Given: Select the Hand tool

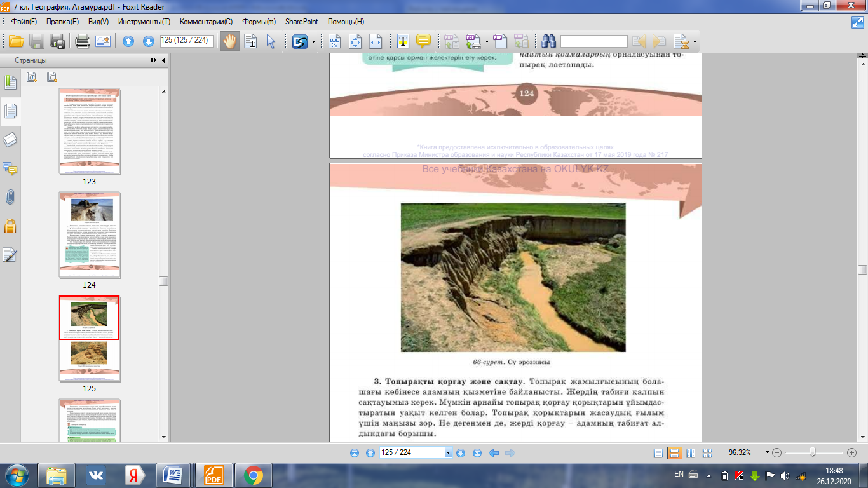Looking at the screenshot, I should click(x=230, y=41).
